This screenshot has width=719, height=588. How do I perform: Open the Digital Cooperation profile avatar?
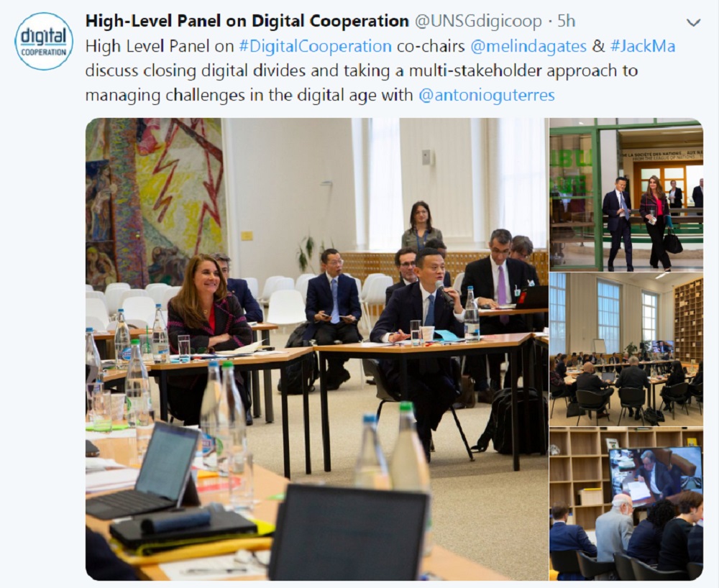44,41
